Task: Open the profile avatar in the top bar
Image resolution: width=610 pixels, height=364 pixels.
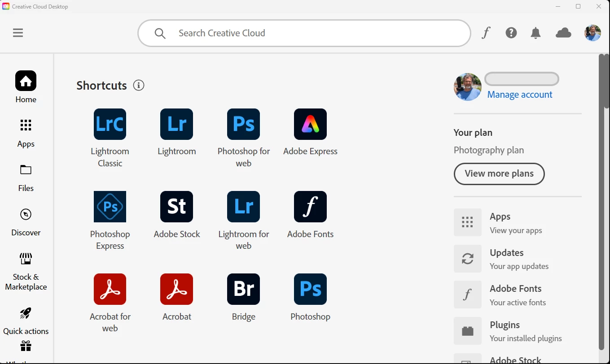Action: point(592,33)
